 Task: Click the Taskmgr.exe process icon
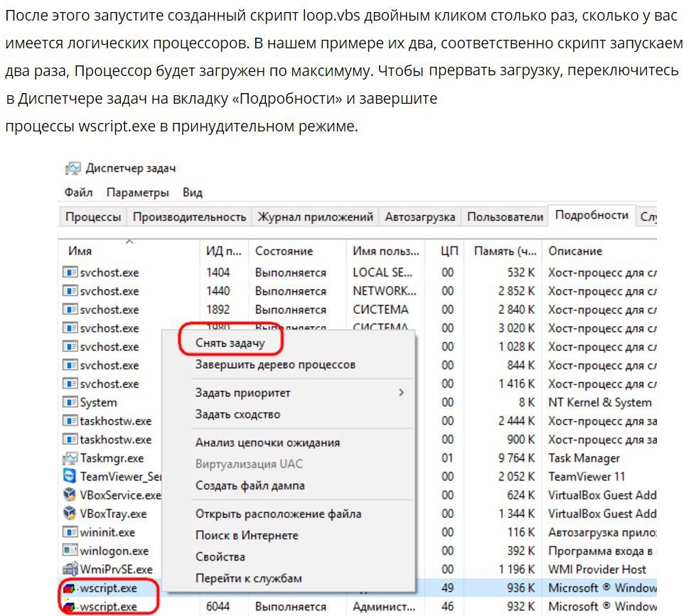point(70,458)
